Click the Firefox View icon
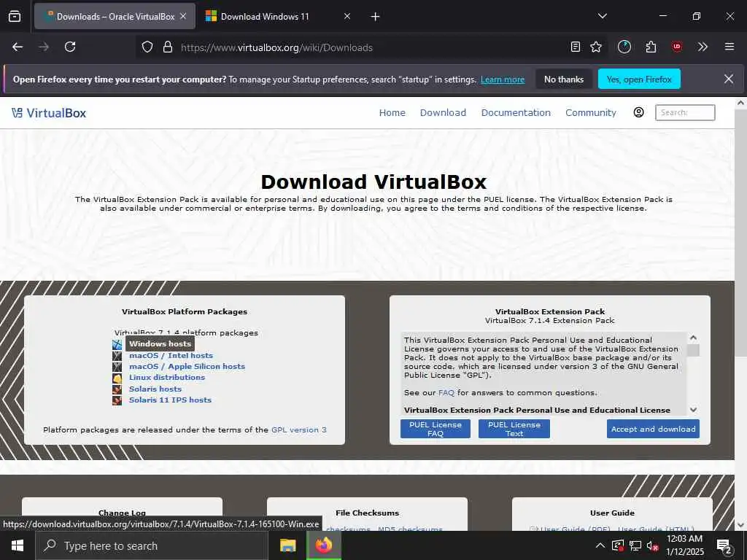 15,17
